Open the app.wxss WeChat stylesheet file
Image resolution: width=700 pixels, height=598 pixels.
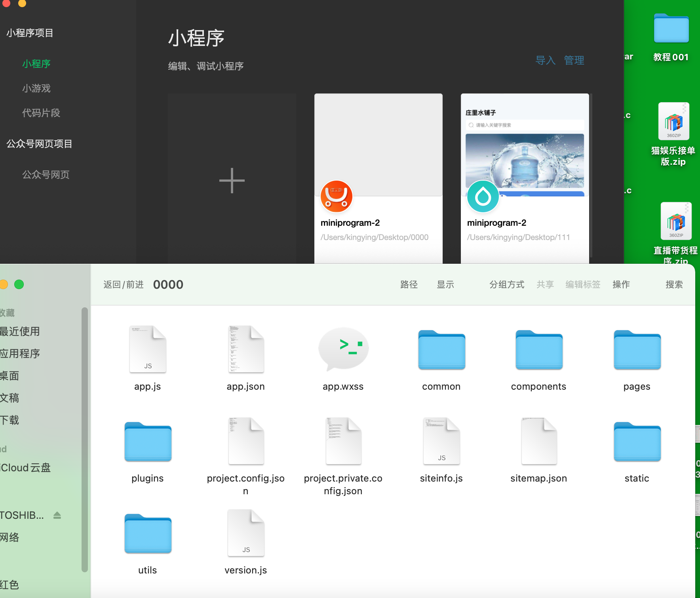click(343, 349)
